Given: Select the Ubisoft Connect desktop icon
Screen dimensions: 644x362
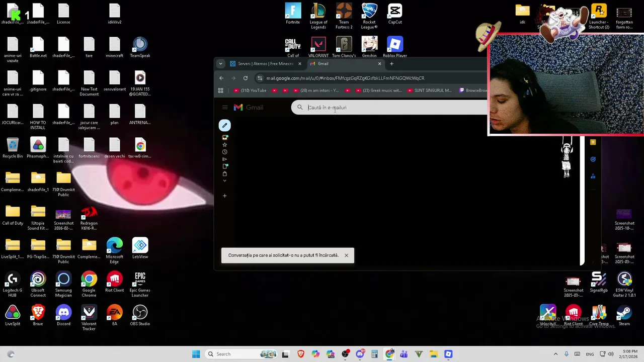Looking at the screenshot, I should [38, 284].
